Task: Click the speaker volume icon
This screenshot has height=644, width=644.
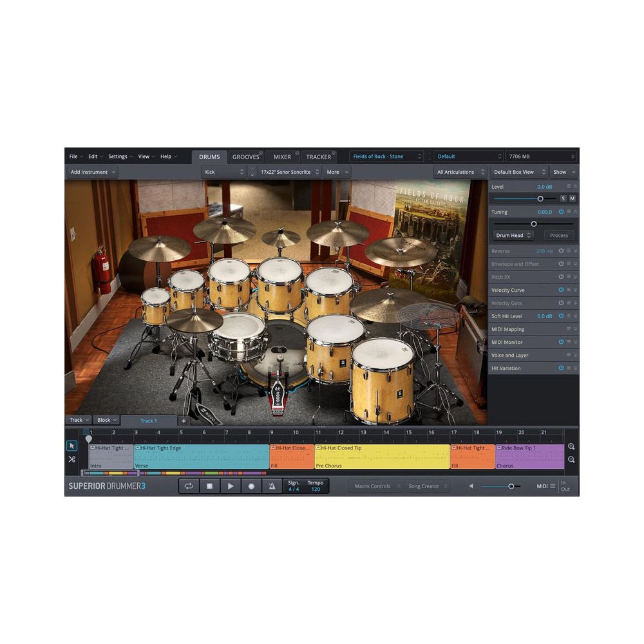Action: (471, 486)
